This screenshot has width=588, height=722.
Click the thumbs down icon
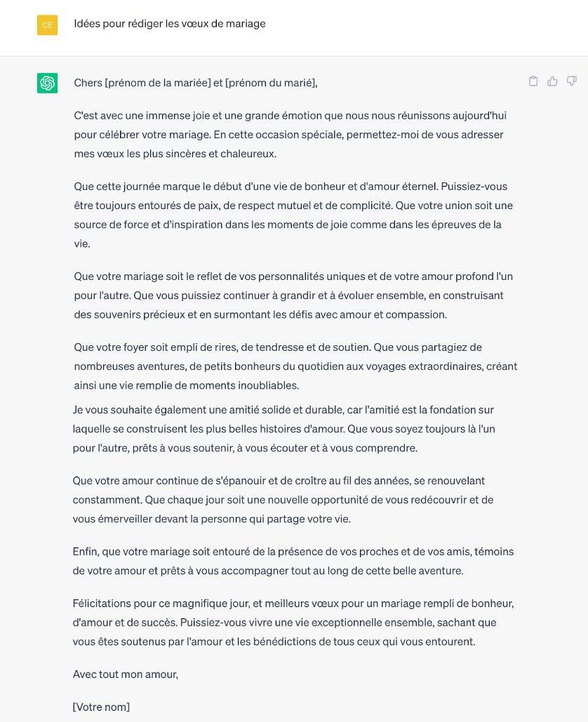(572, 81)
